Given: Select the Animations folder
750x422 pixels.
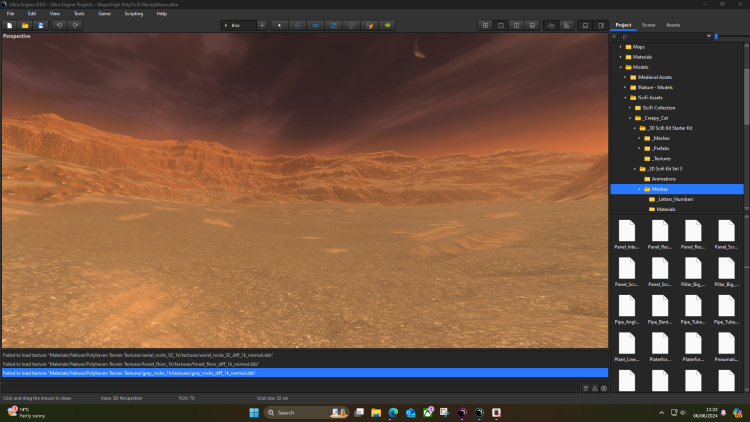Looking at the screenshot, I should coord(660,179).
